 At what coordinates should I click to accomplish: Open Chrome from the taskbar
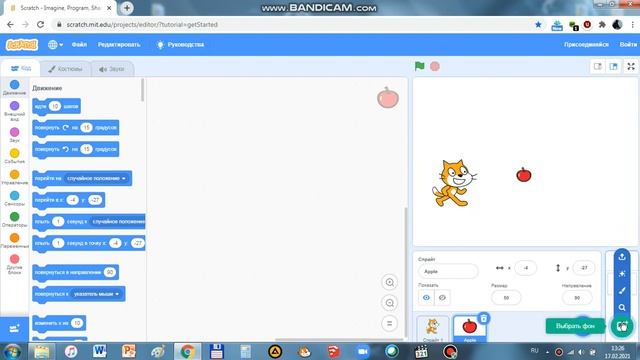pyautogui.click(x=188, y=351)
